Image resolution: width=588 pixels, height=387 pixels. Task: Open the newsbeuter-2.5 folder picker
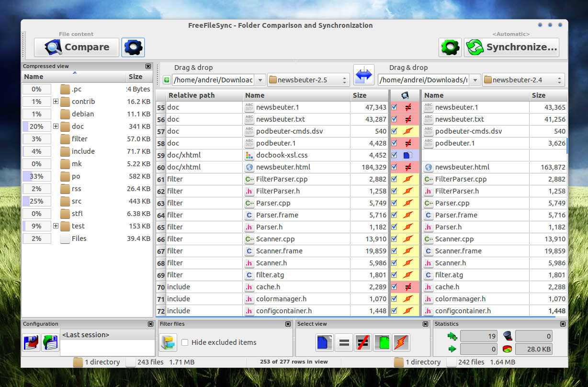click(x=308, y=80)
